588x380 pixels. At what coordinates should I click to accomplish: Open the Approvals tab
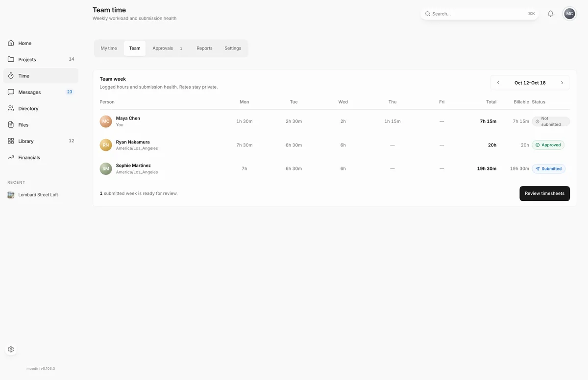(x=168, y=48)
